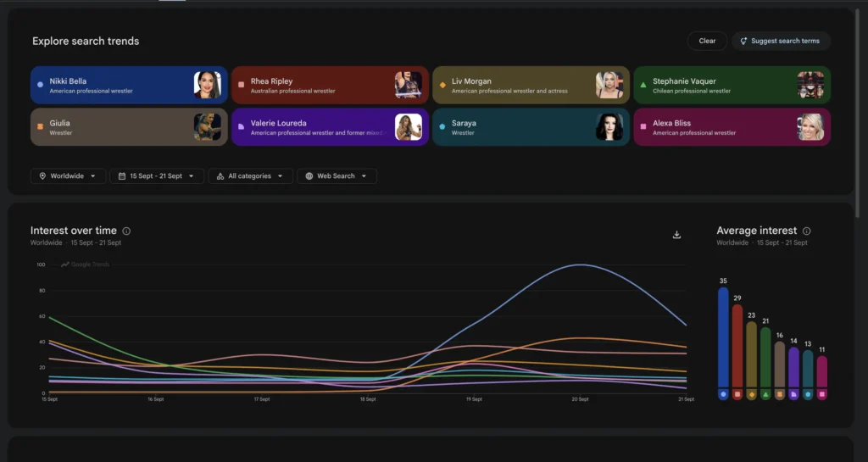
Task: Click the diamond icon under the 23 bar
Action: pyautogui.click(x=751, y=394)
